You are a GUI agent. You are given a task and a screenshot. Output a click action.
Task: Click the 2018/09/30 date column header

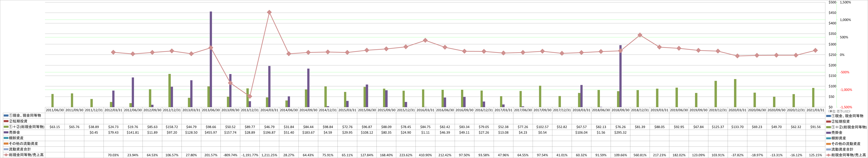click(620, 110)
